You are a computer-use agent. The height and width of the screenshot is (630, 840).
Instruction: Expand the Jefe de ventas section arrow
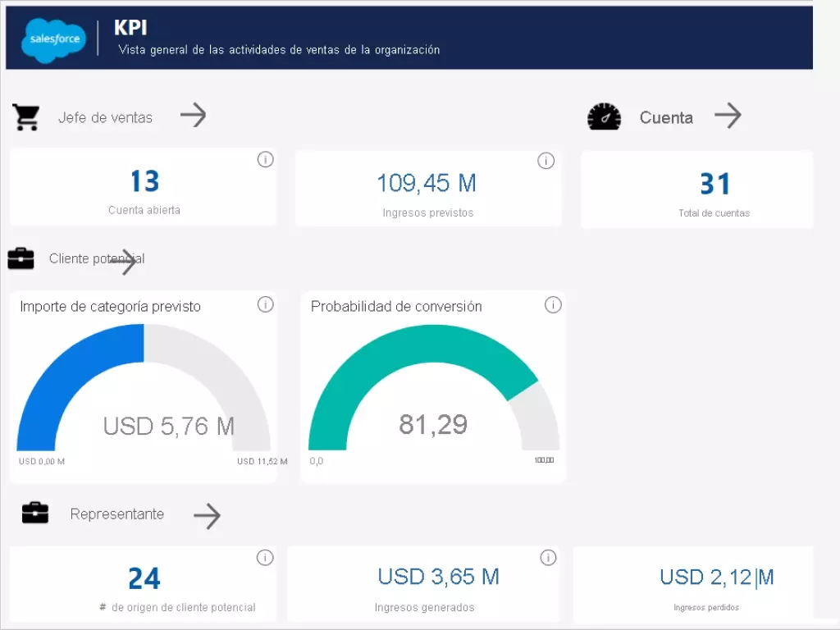coord(194,116)
